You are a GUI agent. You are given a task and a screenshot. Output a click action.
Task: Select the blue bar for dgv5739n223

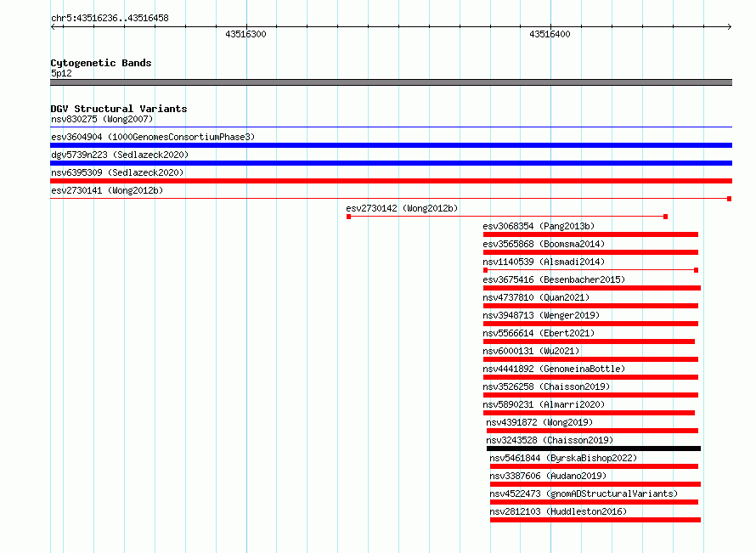click(391, 163)
